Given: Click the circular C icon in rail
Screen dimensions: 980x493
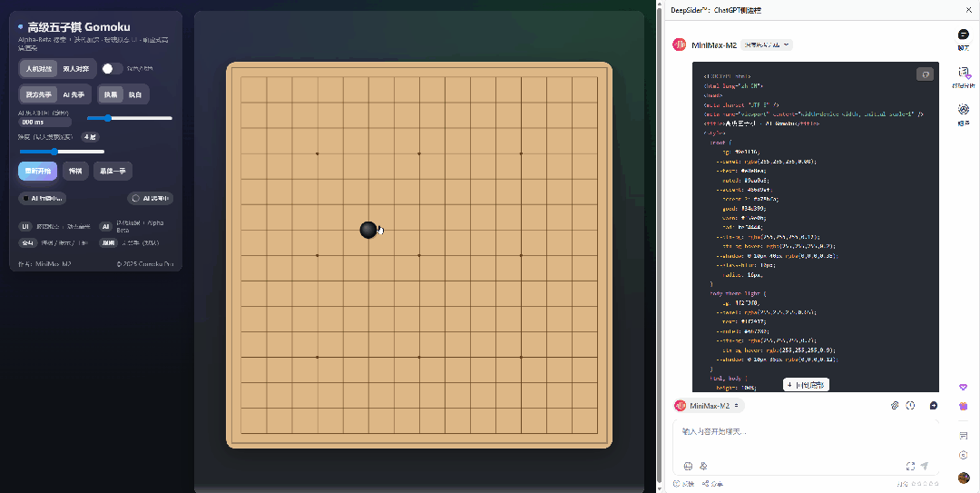Looking at the screenshot, I should click(963, 455).
